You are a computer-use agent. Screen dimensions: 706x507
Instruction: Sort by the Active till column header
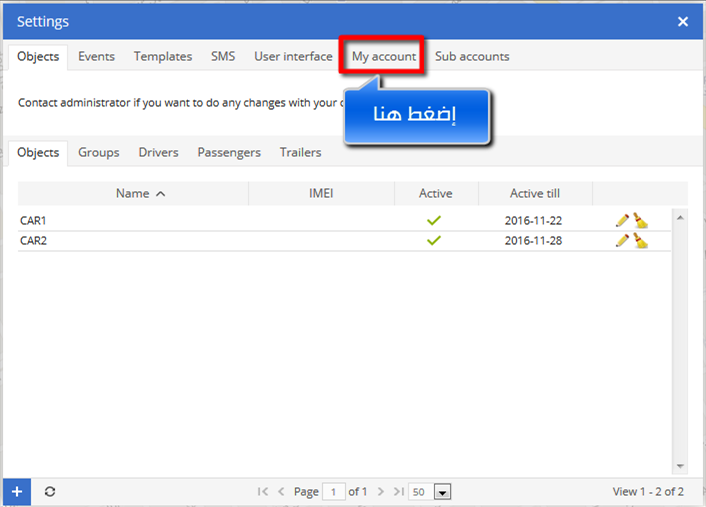(x=535, y=194)
